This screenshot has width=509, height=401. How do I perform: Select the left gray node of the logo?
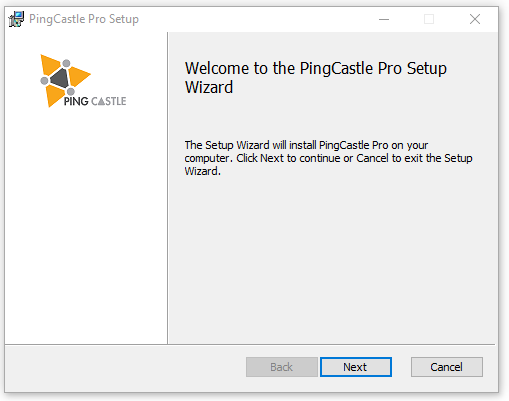tap(44, 80)
